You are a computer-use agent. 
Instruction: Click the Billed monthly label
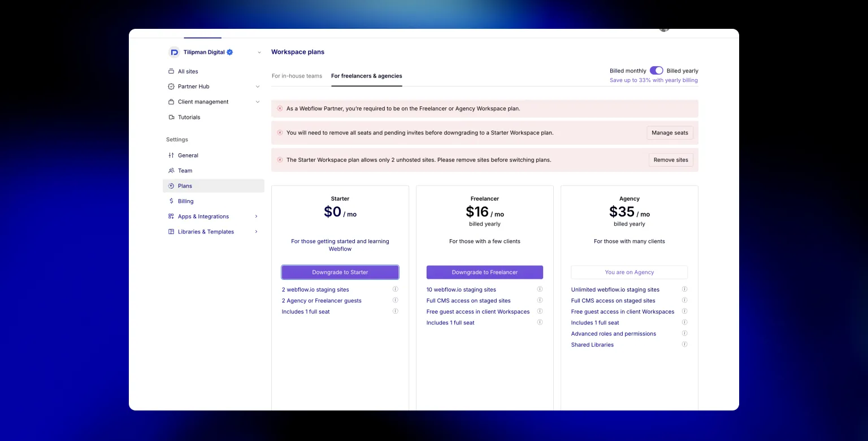pos(628,71)
